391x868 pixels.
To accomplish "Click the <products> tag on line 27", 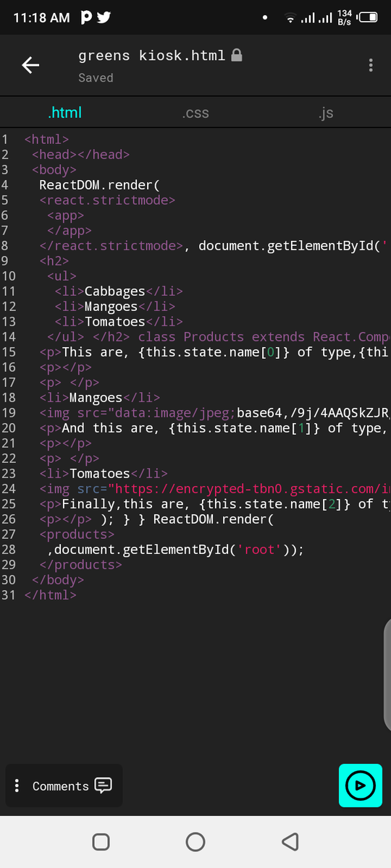I will [x=77, y=534].
